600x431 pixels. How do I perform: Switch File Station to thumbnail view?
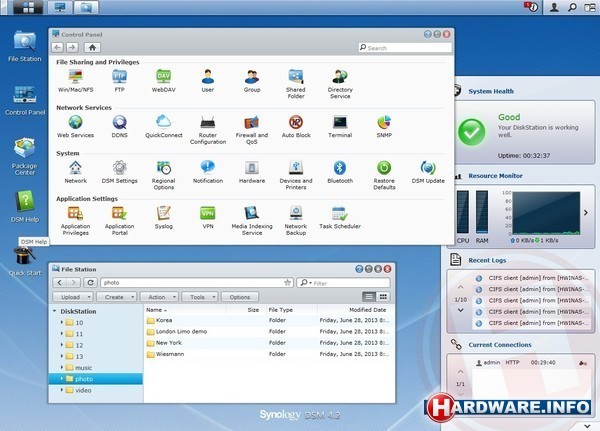[x=383, y=297]
